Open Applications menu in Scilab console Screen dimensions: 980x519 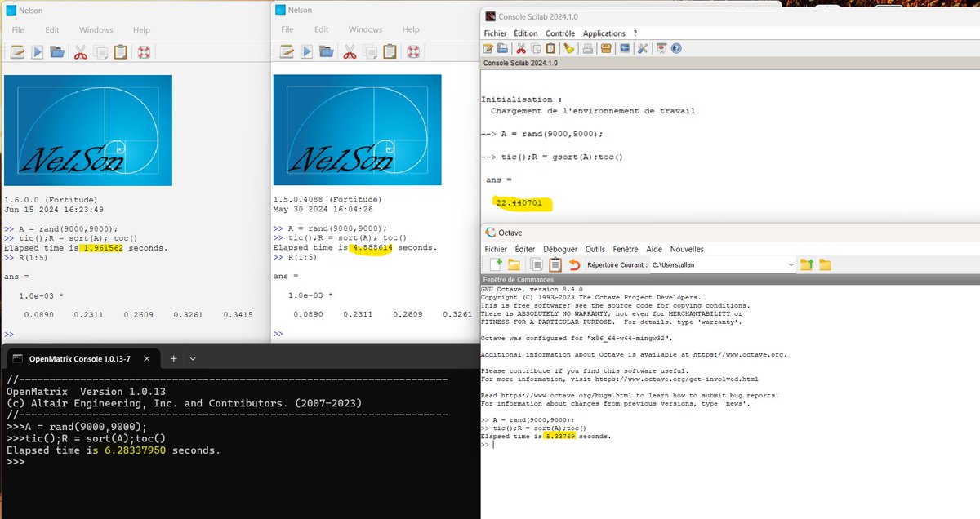click(x=604, y=33)
